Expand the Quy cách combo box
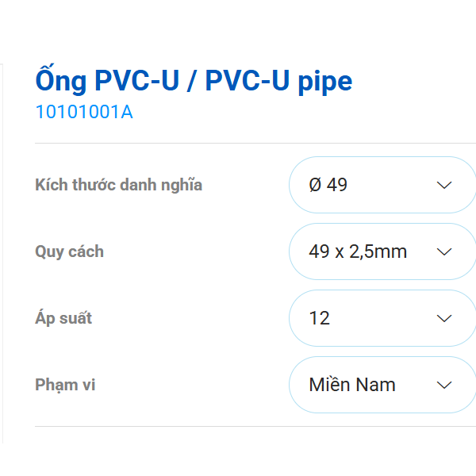Image resolution: width=476 pixels, height=476 pixels. pyautogui.click(x=382, y=251)
